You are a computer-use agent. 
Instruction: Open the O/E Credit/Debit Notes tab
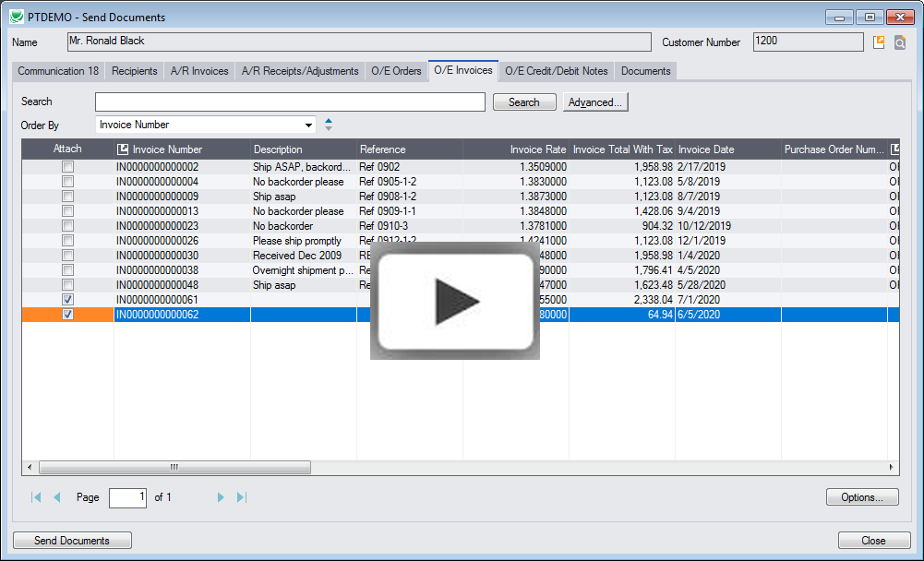pyautogui.click(x=556, y=71)
